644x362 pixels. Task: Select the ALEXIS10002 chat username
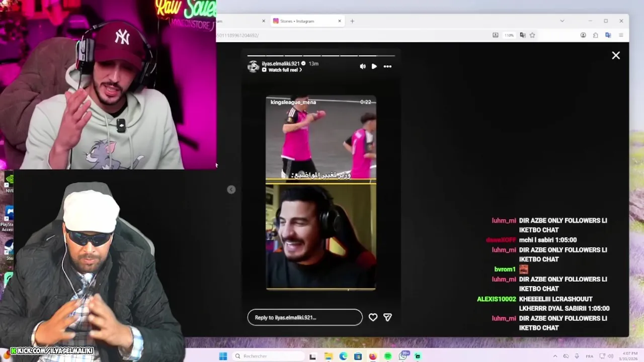coord(497,299)
